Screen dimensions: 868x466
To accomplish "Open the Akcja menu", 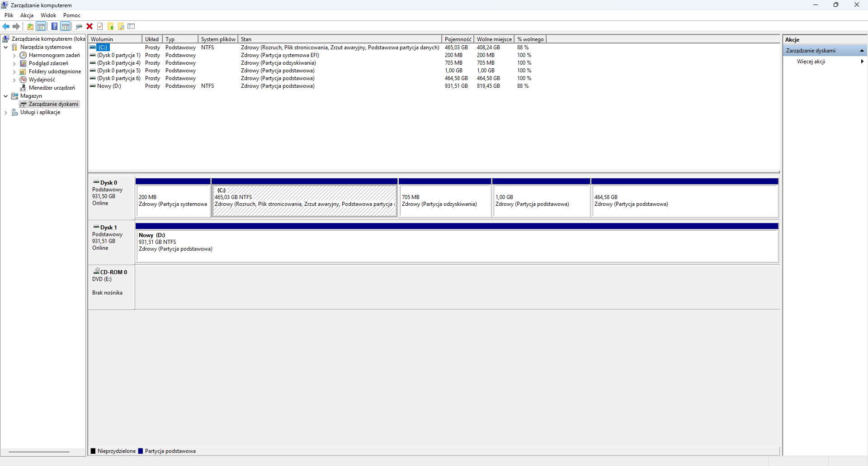I will [x=27, y=15].
